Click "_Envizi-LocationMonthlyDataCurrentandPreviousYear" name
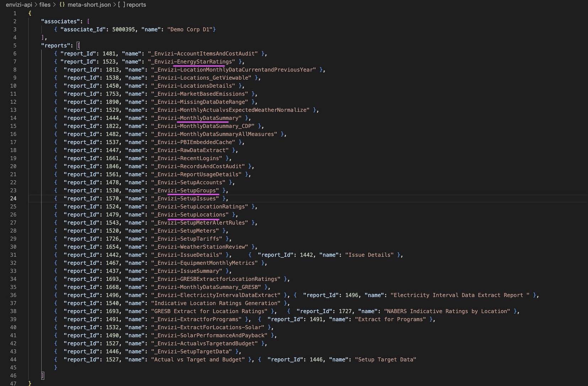The height and width of the screenshot is (386, 588). pyautogui.click(x=234, y=70)
